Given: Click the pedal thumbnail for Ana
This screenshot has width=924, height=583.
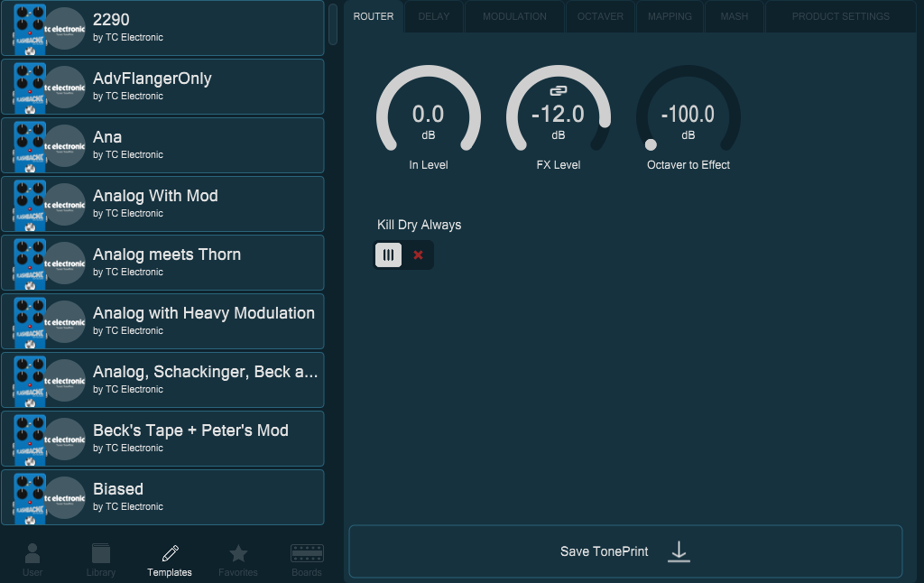Looking at the screenshot, I should point(30,146).
